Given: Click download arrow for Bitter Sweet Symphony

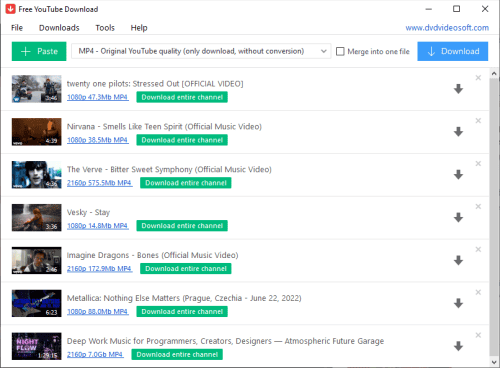Looking at the screenshot, I should tap(458, 175).
